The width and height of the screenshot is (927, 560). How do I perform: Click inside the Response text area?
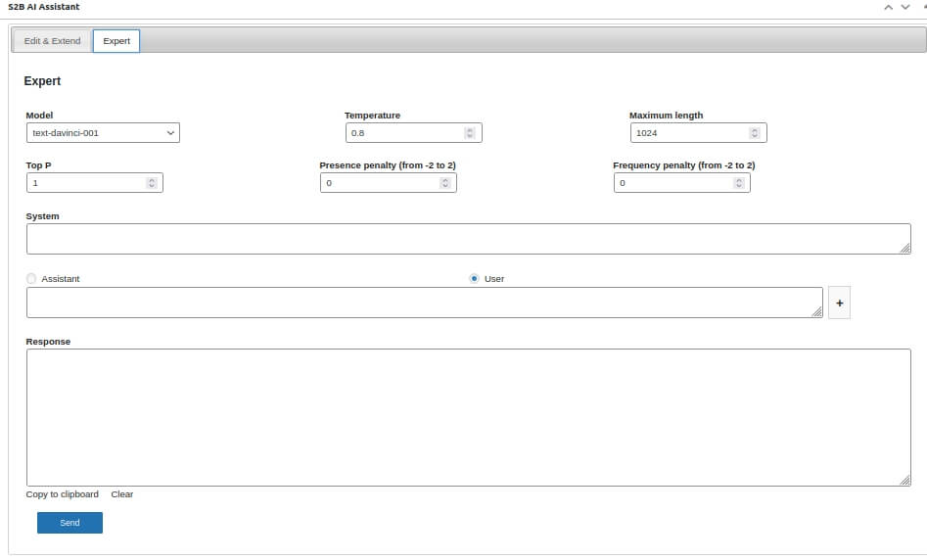click(x=468, y=417)
